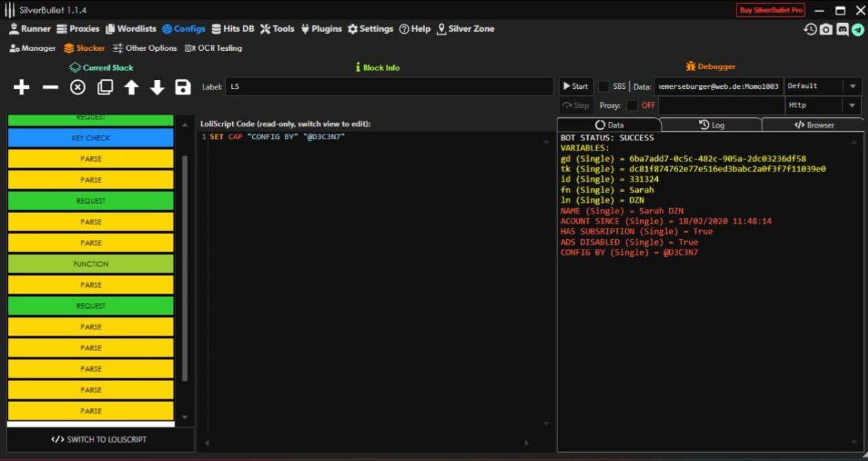Click into the Label text field

pyautogui.click(x=389, y=86)
